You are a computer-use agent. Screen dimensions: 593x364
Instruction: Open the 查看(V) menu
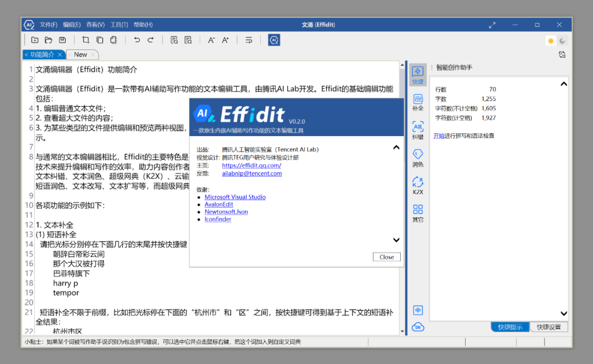click(x=96, y=25)
